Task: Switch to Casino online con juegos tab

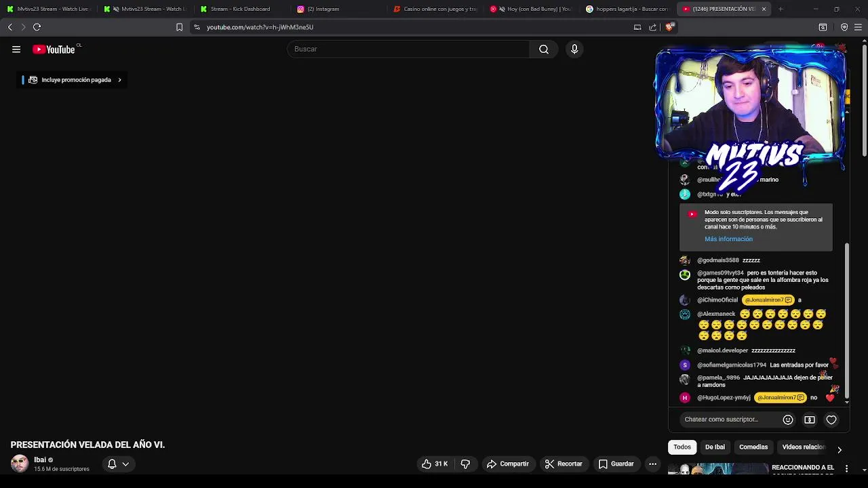Action: 435,9
